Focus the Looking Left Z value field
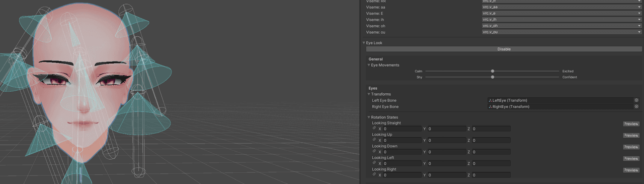 491,163
